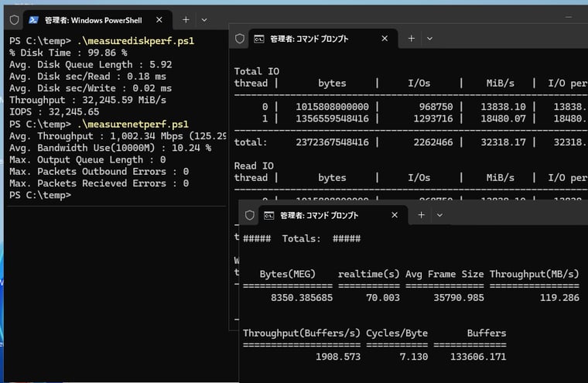The height and width of the screenshot is (383, 588).
Task: Open tab dropdown in upper Command Prompt window
Action: (x=429, y=39)
